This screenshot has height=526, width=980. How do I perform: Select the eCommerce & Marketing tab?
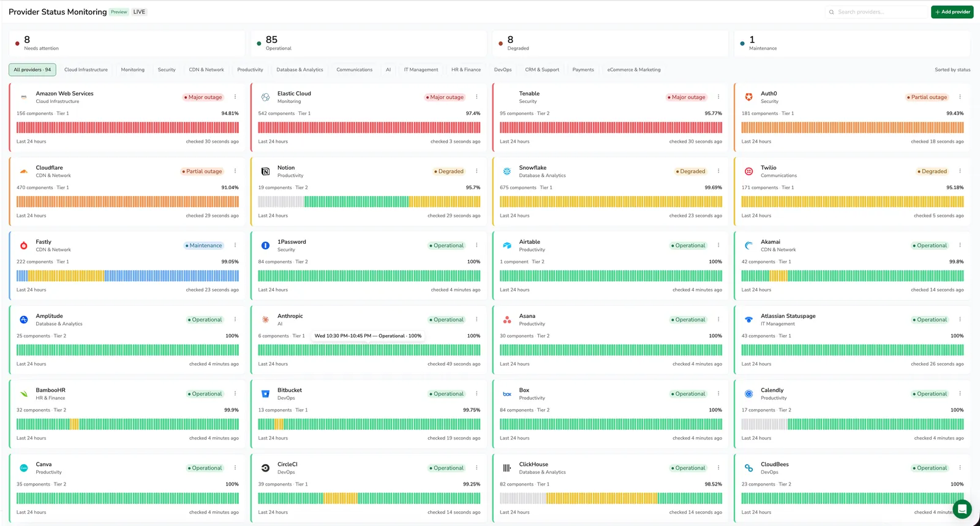(x=634, y=70)
